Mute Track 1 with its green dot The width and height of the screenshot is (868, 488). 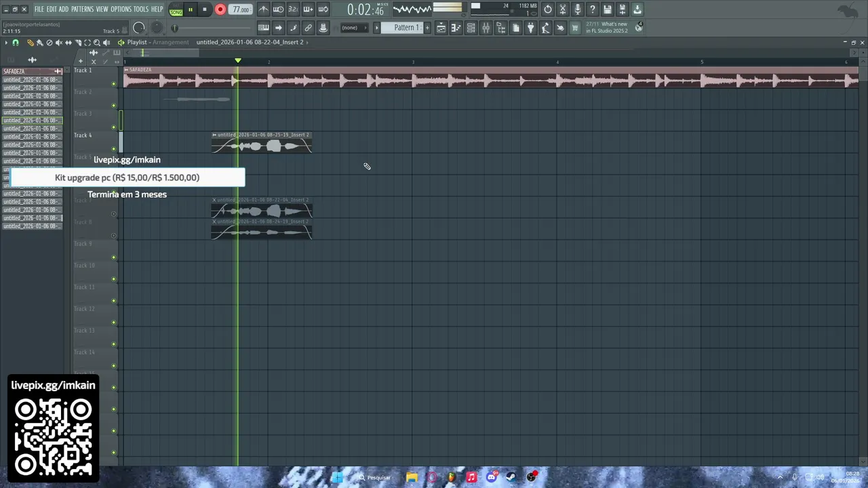pos(113,84)
